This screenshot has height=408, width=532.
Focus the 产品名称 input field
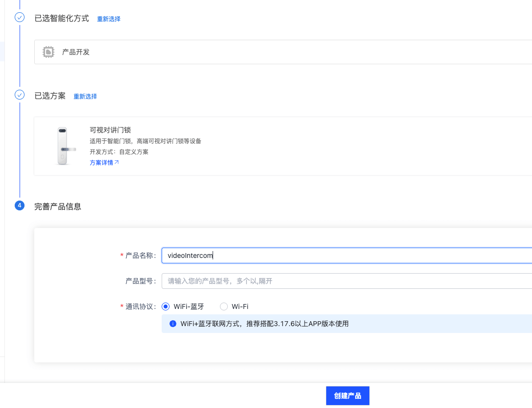(x=343, y=255)
